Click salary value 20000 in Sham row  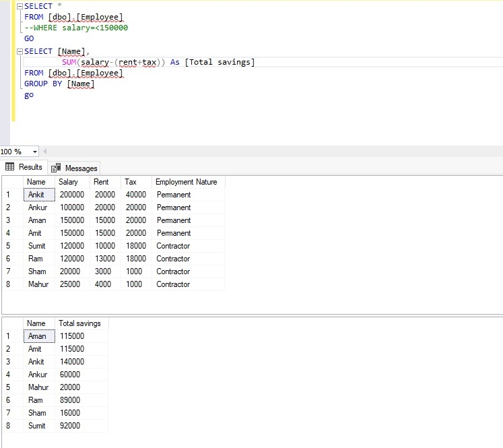point(72,271)
